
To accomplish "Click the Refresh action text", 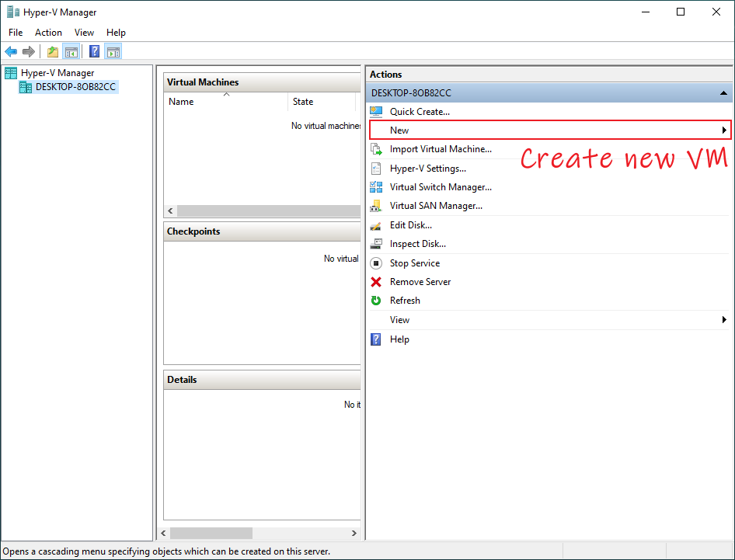I will point(405,301).
